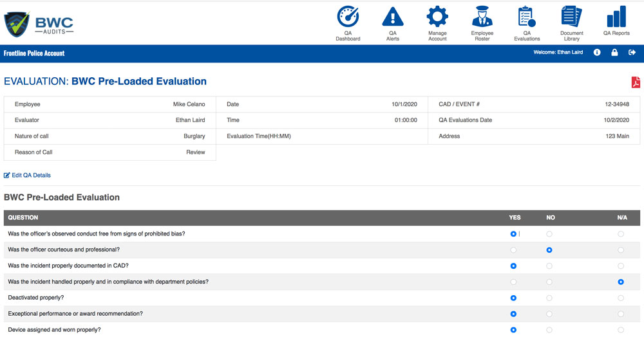Click the Edit QA Details link
This screenshot has width=644, height=337.
click(27, 175)
